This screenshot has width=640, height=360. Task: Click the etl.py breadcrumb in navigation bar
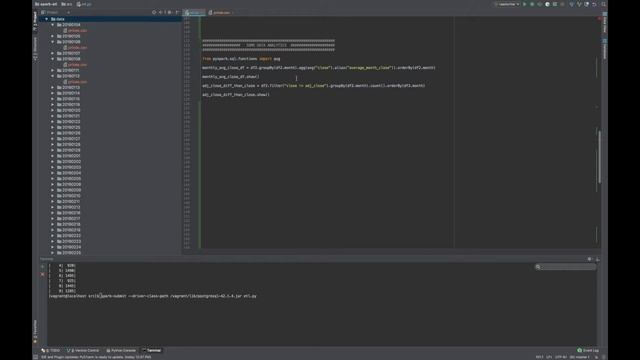(x=84, y=4)
